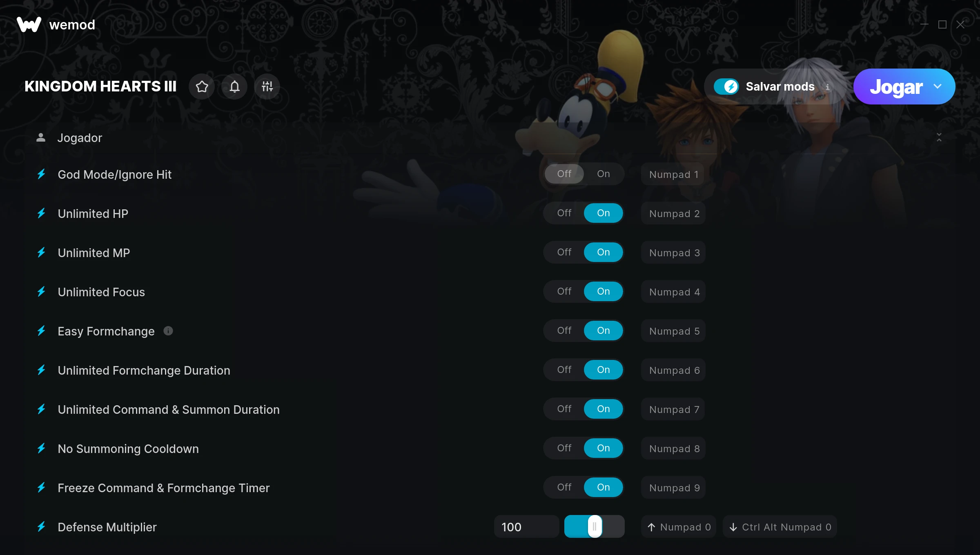Viewport: 980px width, 555px height.
Task: Open the notifications bell icon
Action: coord(234,87)
